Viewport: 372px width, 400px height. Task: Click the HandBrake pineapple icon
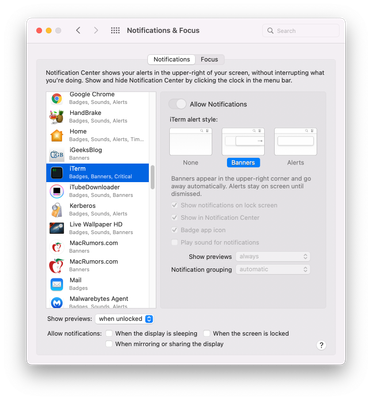pyautogui.click(x=57, y=117)
